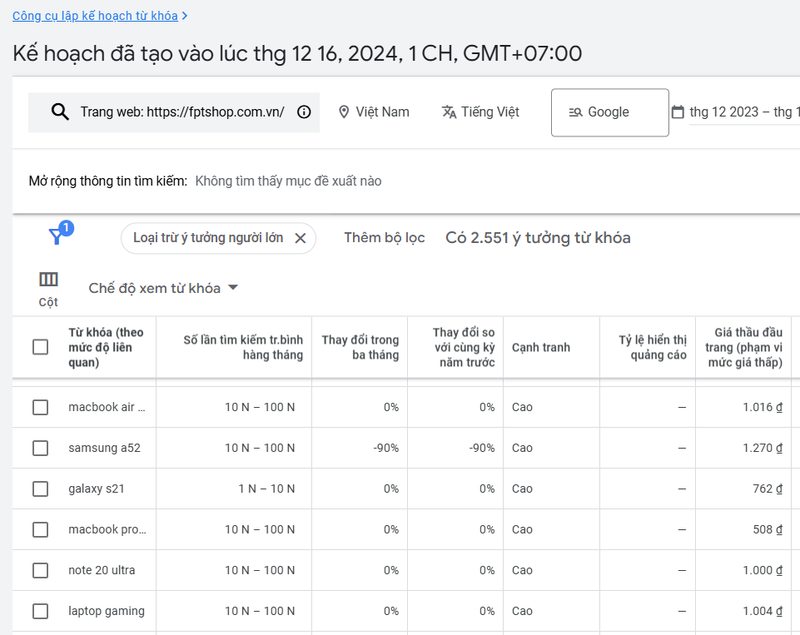This screenshot has height=635, width=800.
Task: Click keyword samsung a52
Action: (105, 448)
